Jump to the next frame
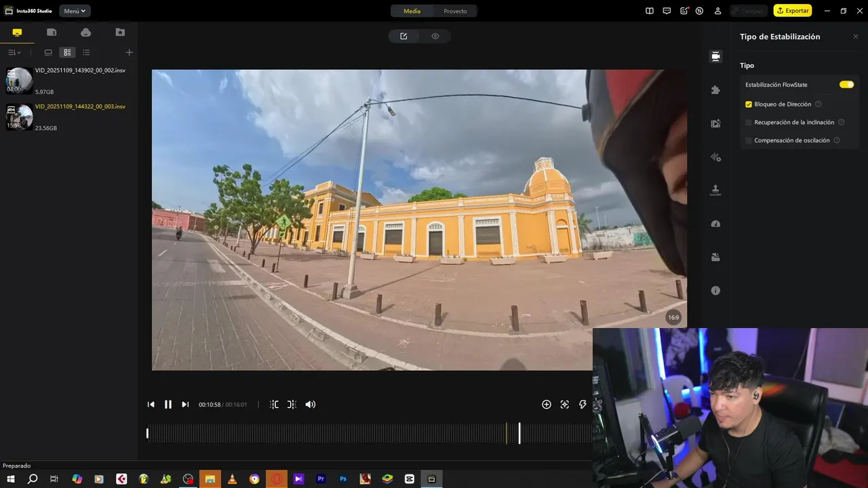Image resolution: width=868 pixels, height=488 pixels. (185, 405)
